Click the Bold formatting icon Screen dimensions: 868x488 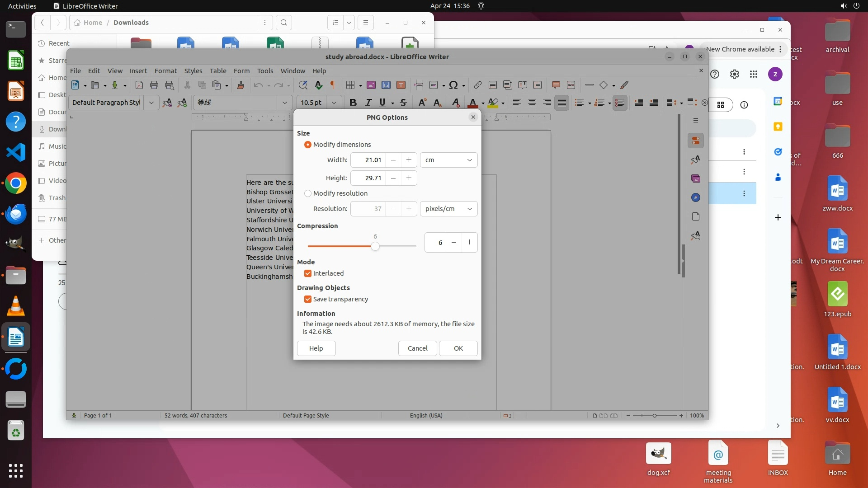tap(353, 103)
